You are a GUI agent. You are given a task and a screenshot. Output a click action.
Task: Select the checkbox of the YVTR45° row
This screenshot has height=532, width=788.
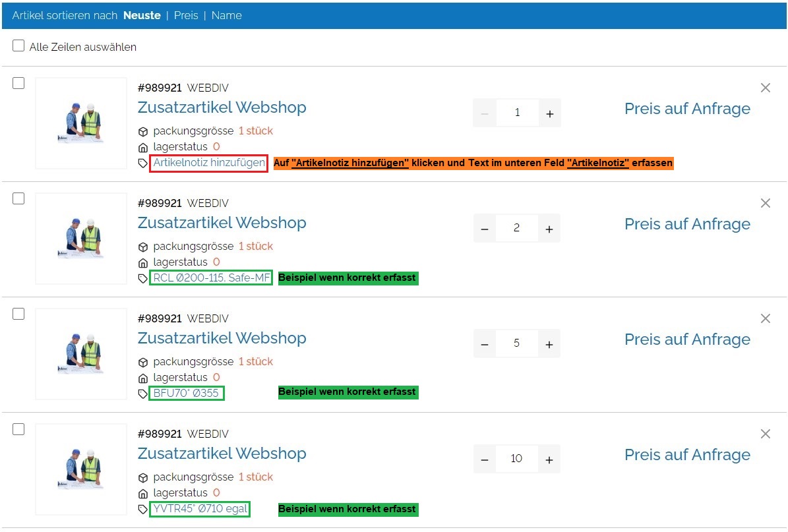tap(18, 429)
